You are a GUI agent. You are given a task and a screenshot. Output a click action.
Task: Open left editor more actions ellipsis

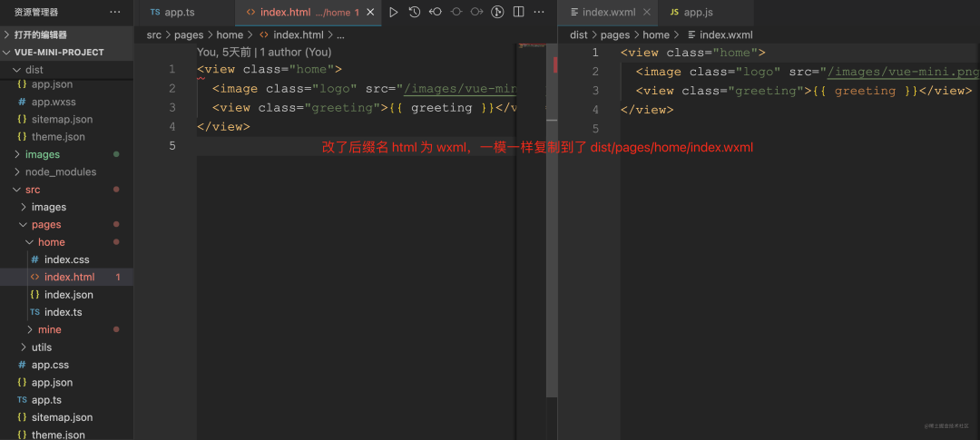(x=539, y=12)
